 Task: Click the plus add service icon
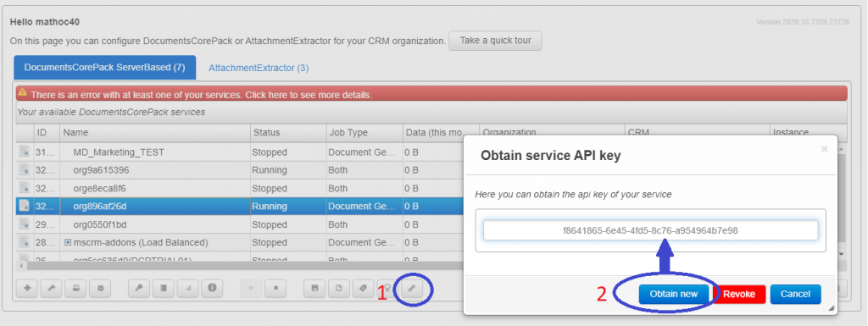(x=26, y=288)
